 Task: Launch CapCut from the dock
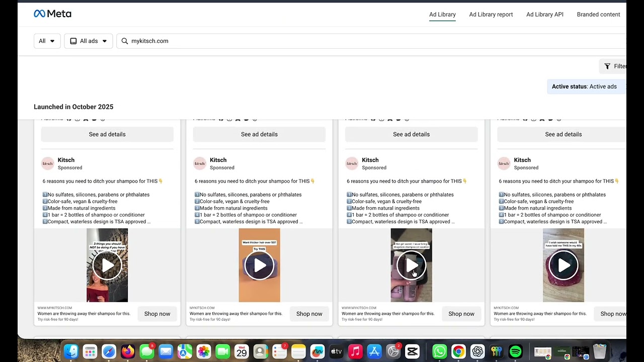(x=412, y=351)
